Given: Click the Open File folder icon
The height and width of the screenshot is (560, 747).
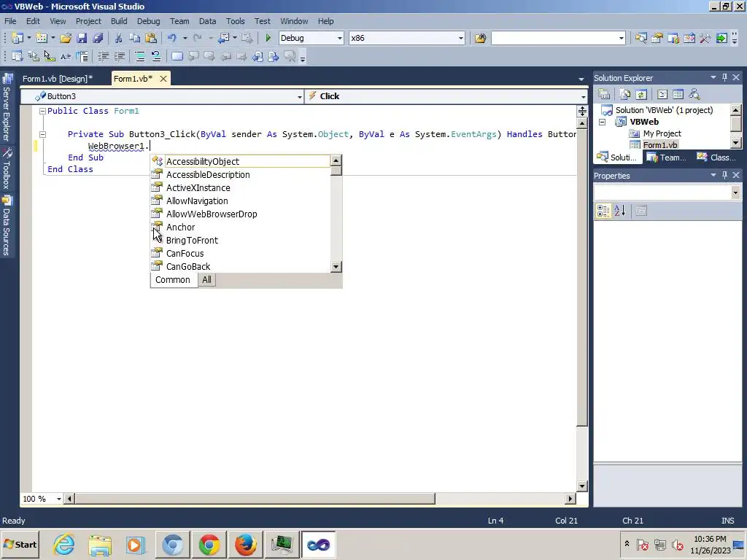Looking at the screenshot, I should pyautogui.click(x=66, y=38).
